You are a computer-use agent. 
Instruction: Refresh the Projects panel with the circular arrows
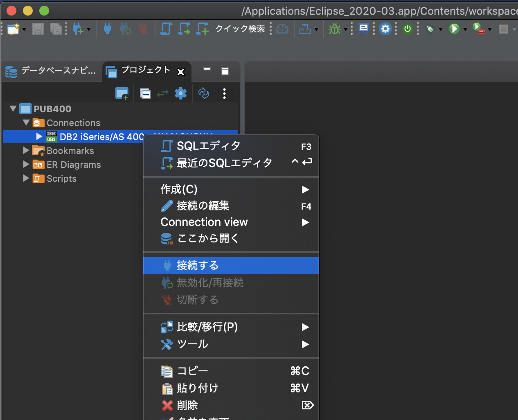pos(204,93)
